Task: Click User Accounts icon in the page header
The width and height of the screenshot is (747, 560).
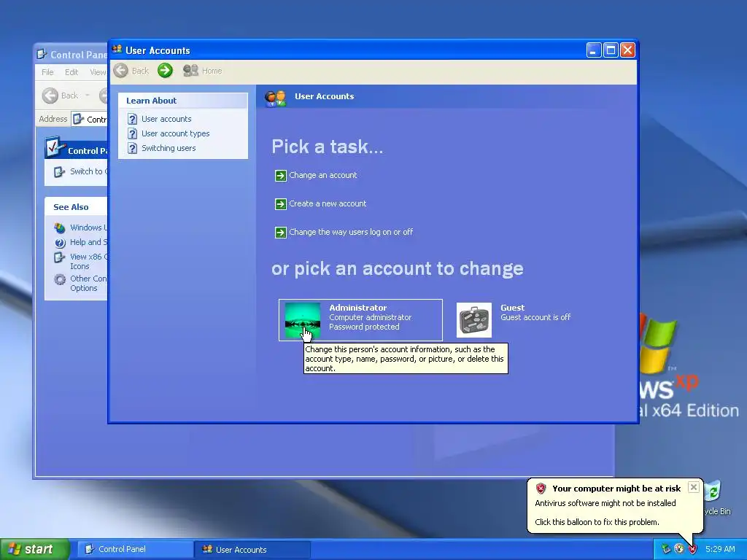Action: pyautogui.click(x=275, y=98)
